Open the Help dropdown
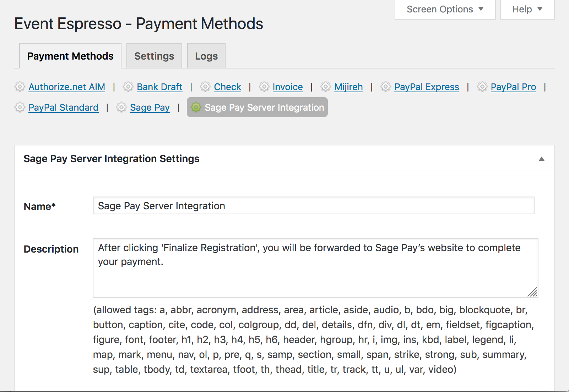569x392 pixels. (527, 9)
